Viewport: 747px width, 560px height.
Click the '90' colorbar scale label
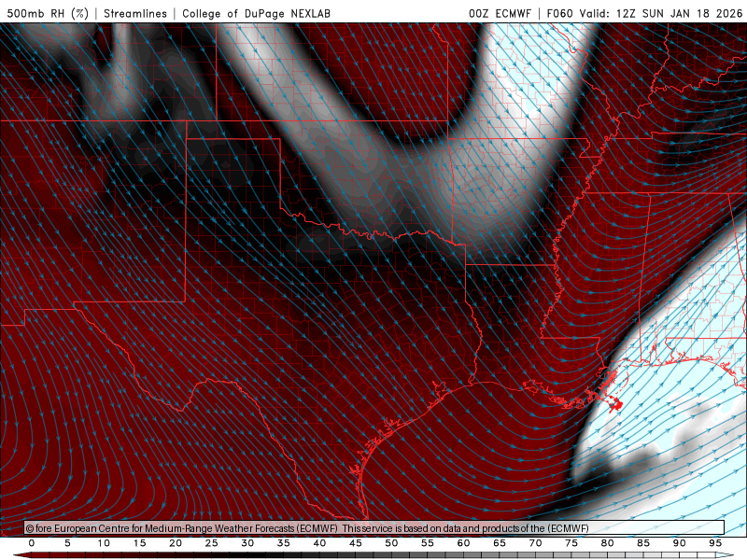[x=679, y=543]
